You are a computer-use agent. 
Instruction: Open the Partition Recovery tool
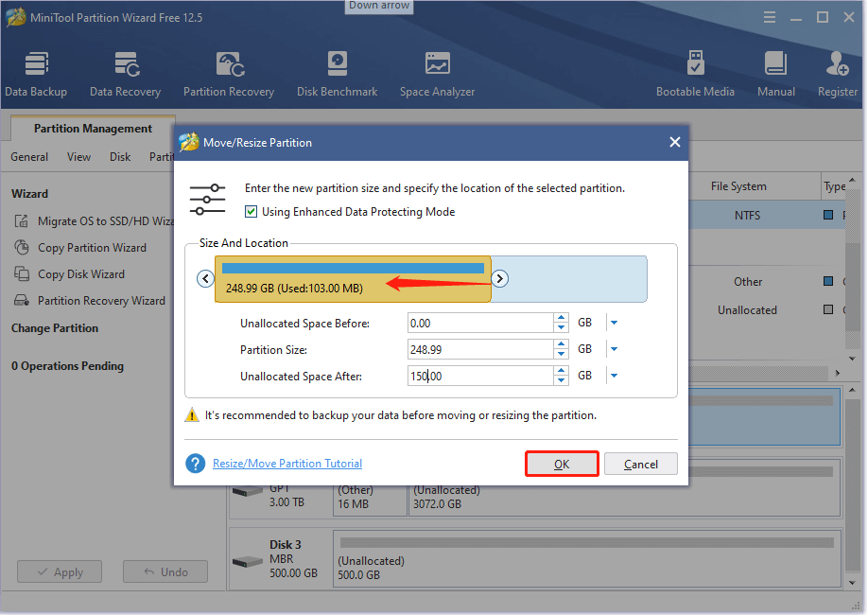(x=229, y=74)
